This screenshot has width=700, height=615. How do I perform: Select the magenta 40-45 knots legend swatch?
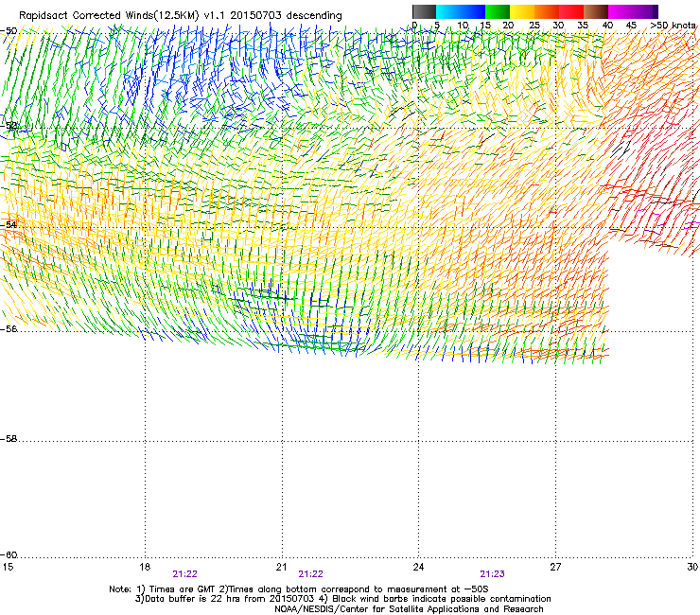coord(621,11)
